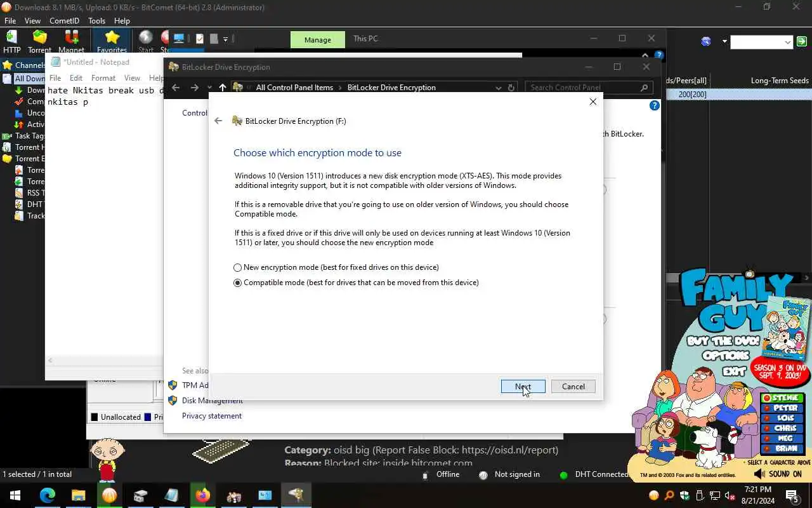Select Compatible mode radio button
Viewport: 812px width, 508px height.
pos(238,283)
